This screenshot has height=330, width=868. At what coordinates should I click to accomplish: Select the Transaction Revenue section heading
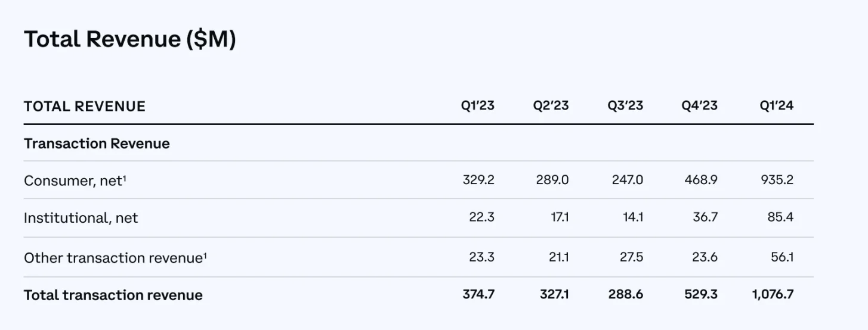click(x=97, y=144)
